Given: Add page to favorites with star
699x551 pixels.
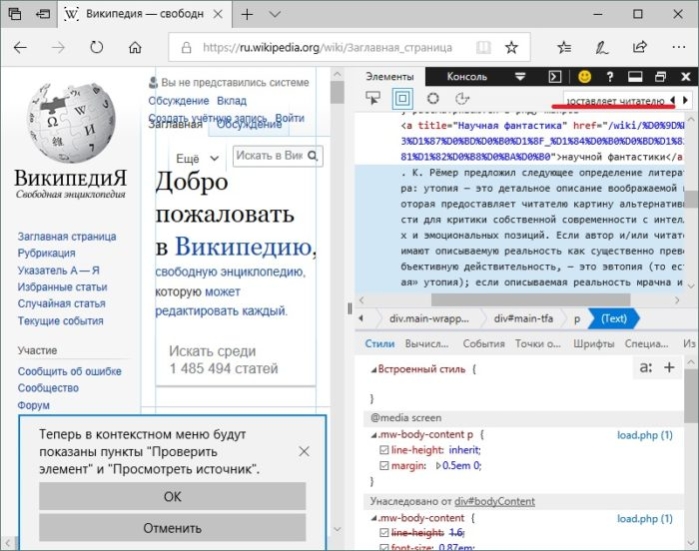Looking at the screenshot, I should pos(511,47).
